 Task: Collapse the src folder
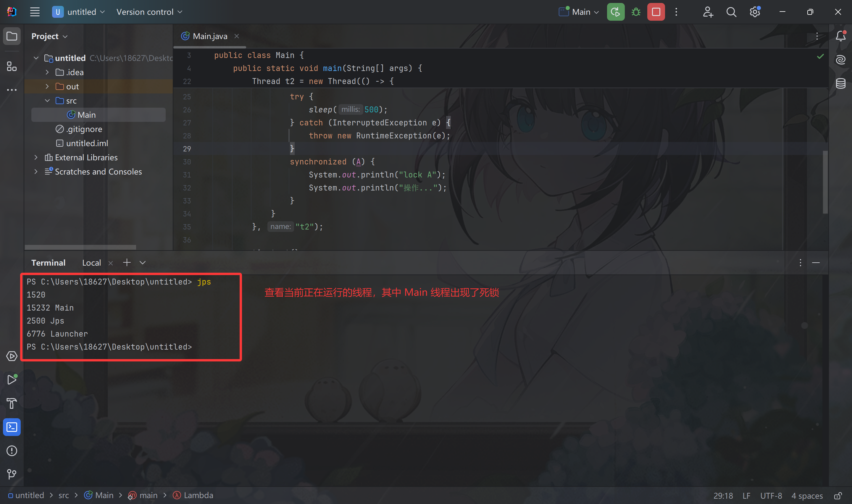(x=47, y=101)
